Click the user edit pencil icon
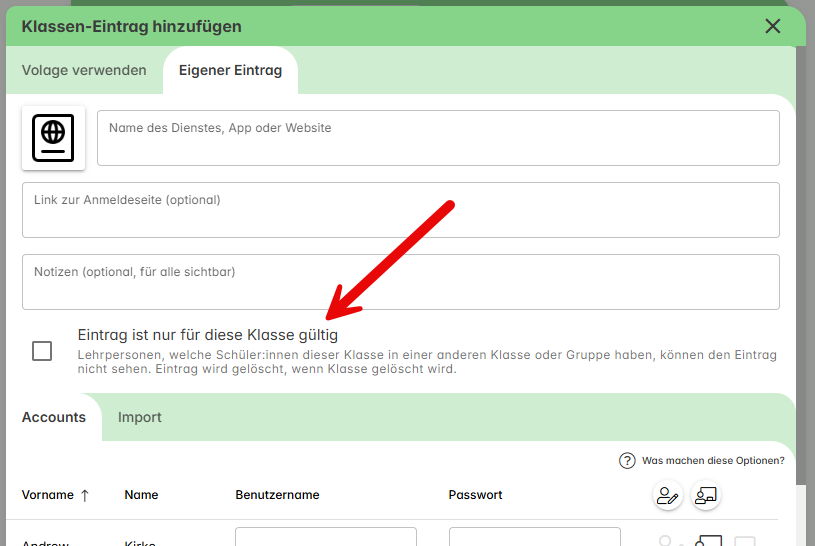Viewport: 815px width, 546px height. pyautogui.click(x=667, y=496)
